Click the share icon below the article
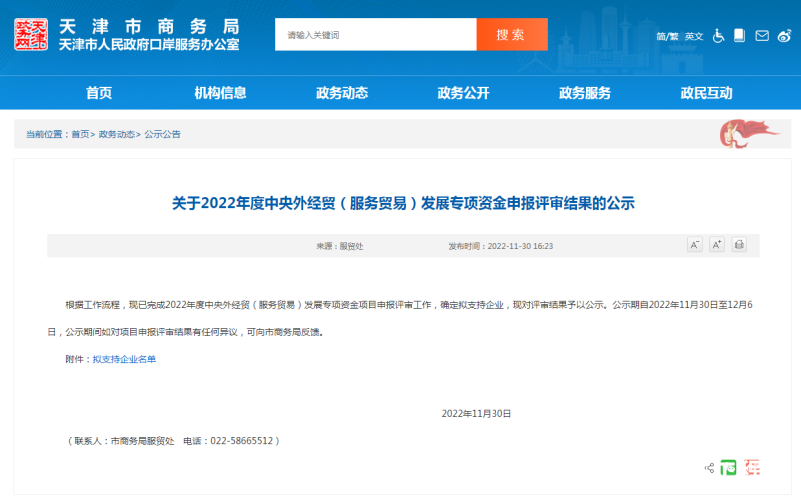Image resolution: width=801 pixels, height=496 pixels. click(x=710, y=467)
